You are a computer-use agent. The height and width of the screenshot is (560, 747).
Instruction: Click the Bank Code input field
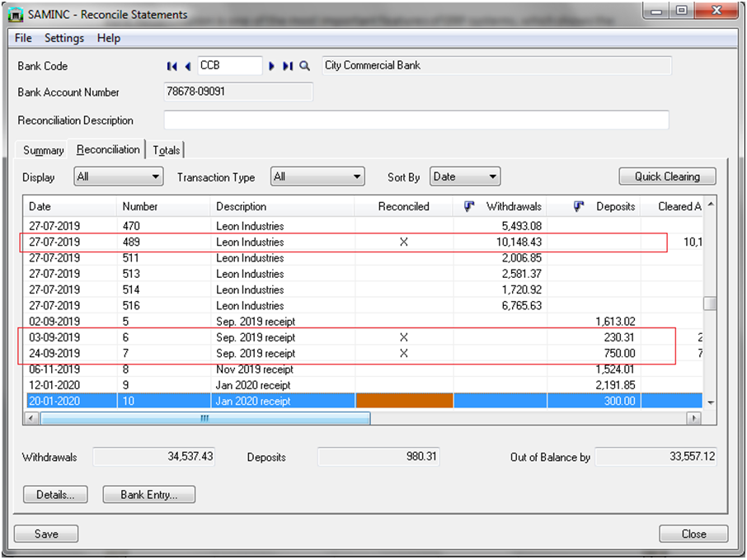[230, 66]
